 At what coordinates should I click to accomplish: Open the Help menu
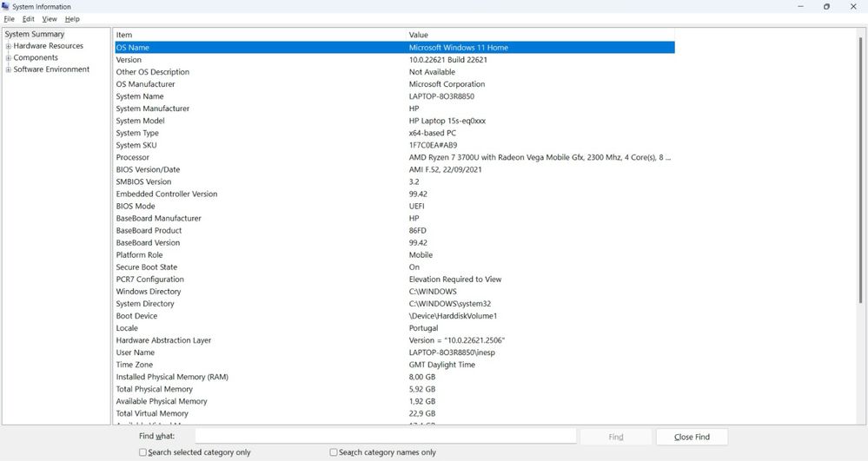pos(72,19)
